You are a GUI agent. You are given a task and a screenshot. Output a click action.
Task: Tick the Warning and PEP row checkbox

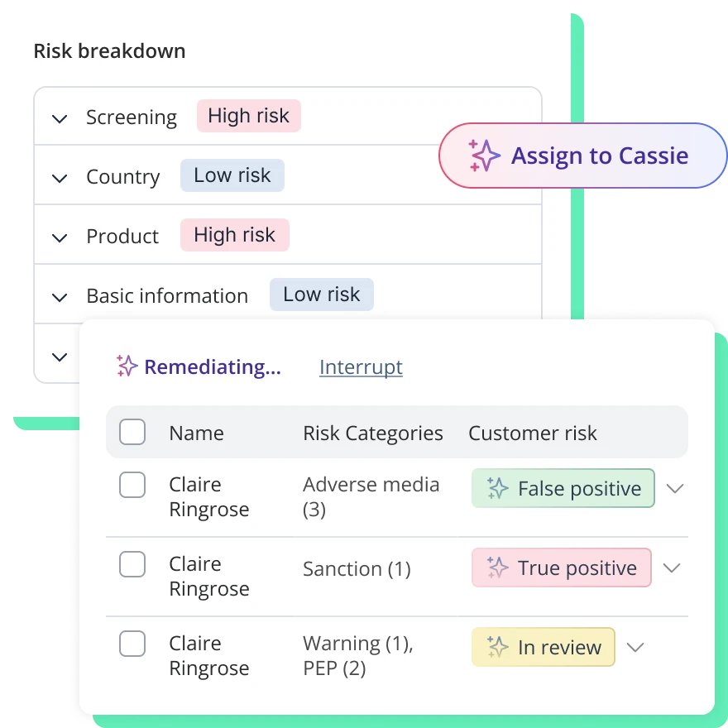click(132, 644)
